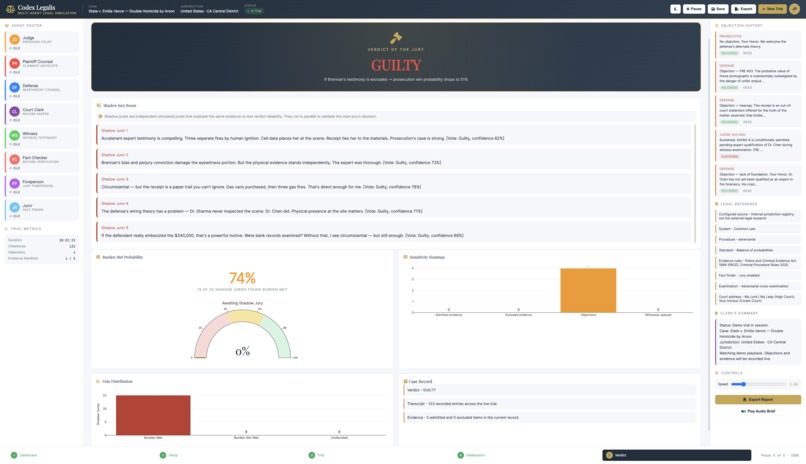Screen dimensions: 806x464
Task: Click 'System - Common Law' reference row
Action: click(x=758, y=229)
